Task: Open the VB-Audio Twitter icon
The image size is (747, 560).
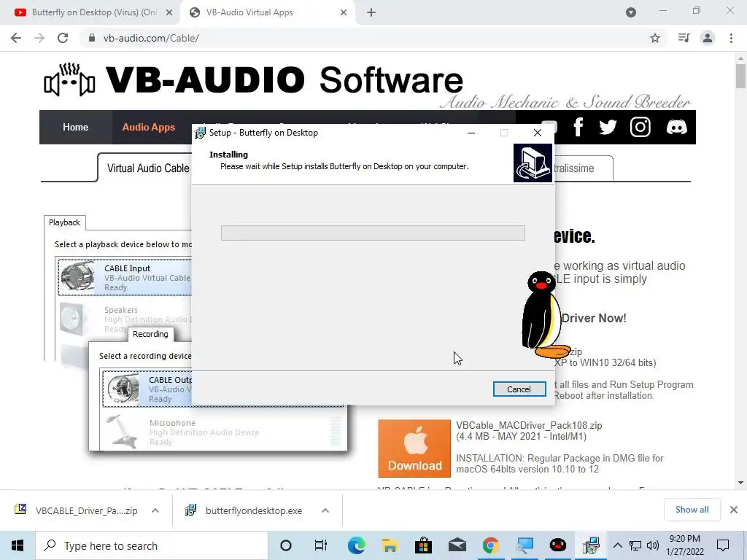Action: [x=608, y=127]
